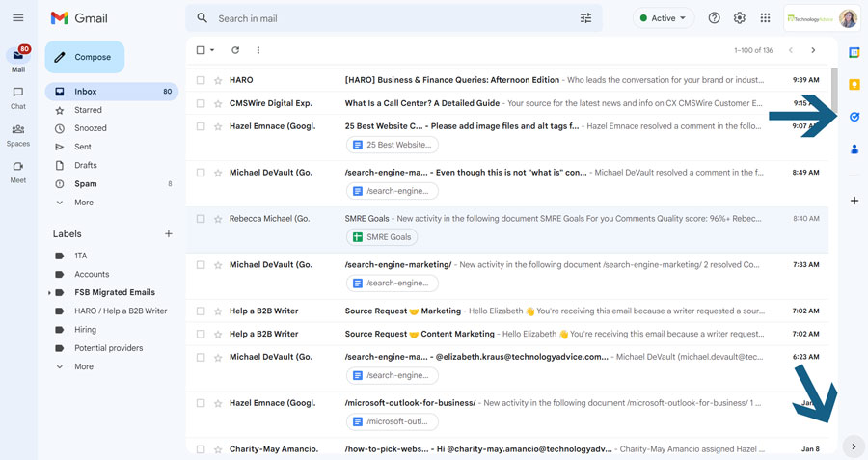Viewport: 868px width, 460px height.
Task: Open Google Tasks in side panel
Action: pos(854,117)
